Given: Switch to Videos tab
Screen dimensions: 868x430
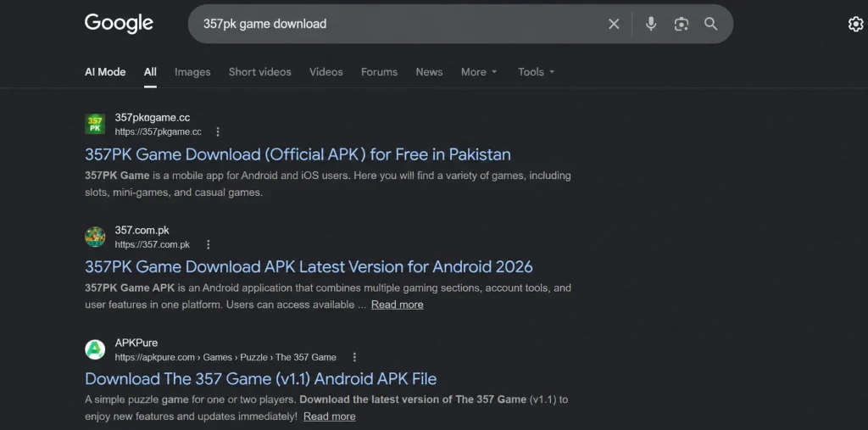Looking at the screenshot, I should coord(326,72).
